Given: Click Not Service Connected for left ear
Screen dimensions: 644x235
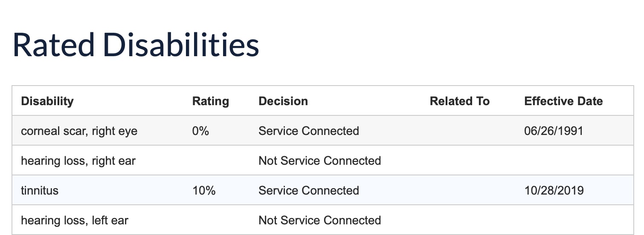Looking at the screenshot, I should click(x=320, y=220).
